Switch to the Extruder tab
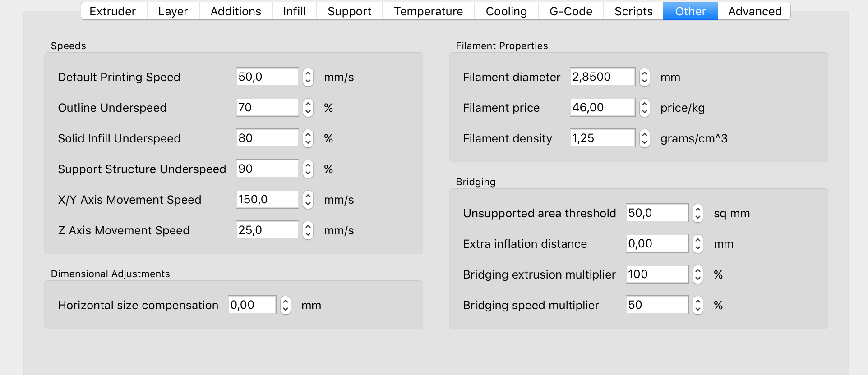The width and height of the screenshot is (868, 375). 113,11
